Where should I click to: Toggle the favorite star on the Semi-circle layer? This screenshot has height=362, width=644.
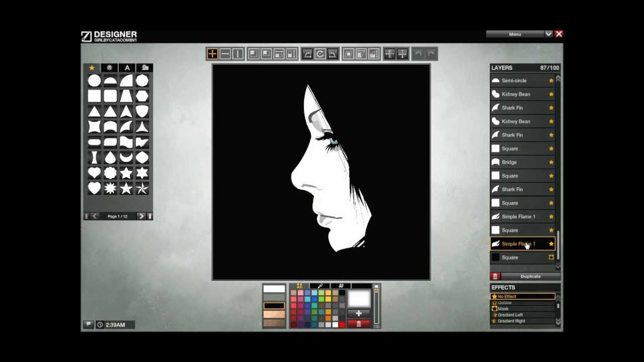[x=551, y=80]
